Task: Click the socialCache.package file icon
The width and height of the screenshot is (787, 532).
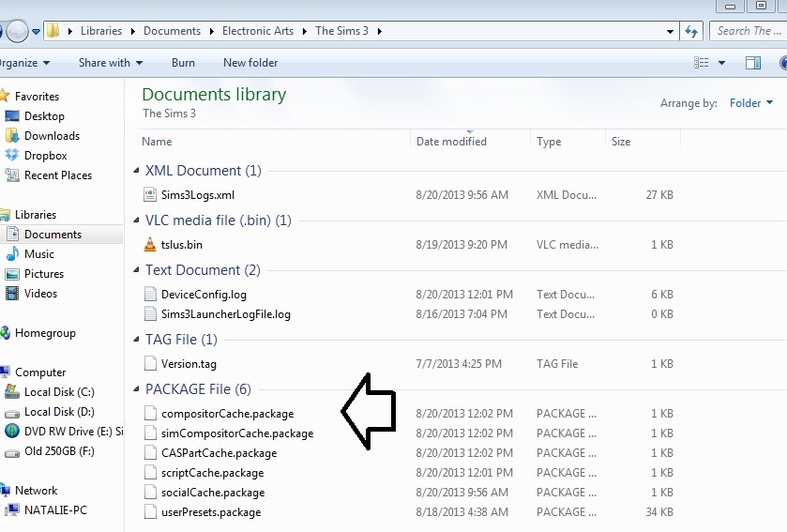Action: tap(150, 492)
